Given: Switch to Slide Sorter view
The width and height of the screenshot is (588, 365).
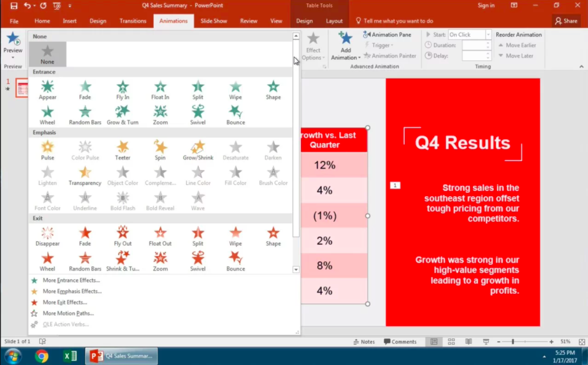Looking at the screenshot, I should coord(451,342).
